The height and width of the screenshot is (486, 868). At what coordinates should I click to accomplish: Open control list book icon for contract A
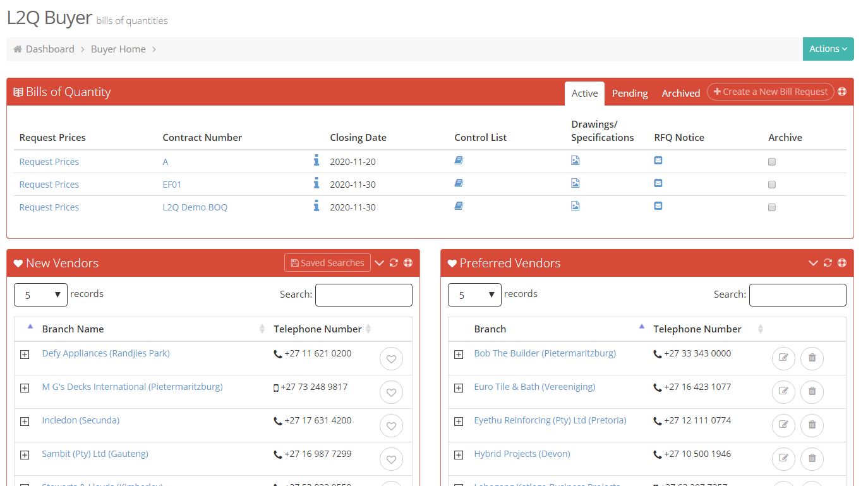click(x=459, y=161)
